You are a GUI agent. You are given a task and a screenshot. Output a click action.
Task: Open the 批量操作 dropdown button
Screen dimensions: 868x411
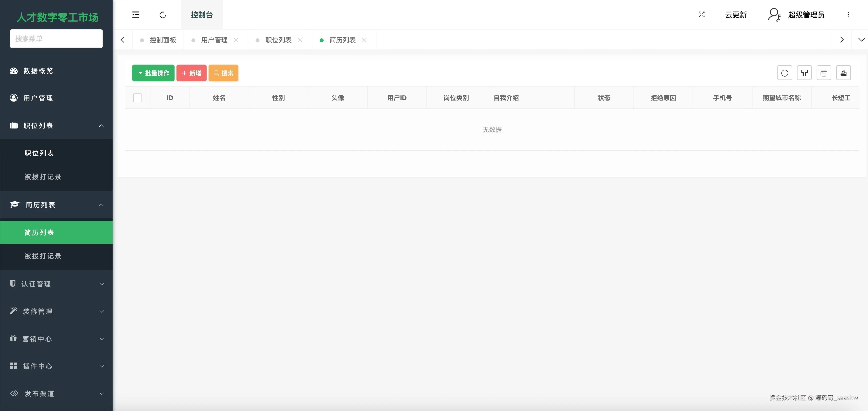tap(153, 73)
